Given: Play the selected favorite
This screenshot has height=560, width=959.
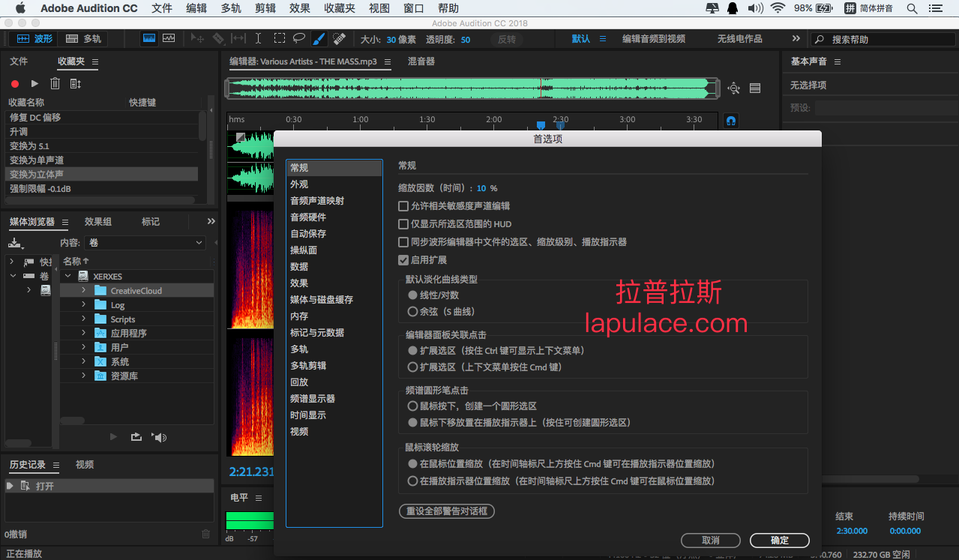Looking at the screenshot, I should pyautogui.click(x=34, y=84).
